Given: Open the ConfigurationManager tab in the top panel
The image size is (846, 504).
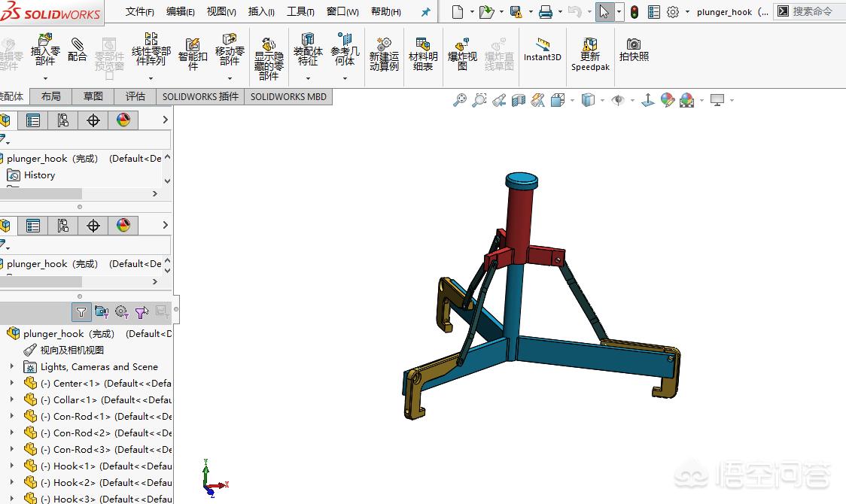Looking at the screenshot, I should 63,120.
